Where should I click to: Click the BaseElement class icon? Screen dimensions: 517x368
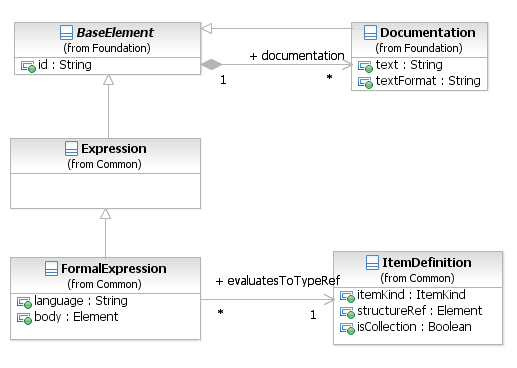pyautogui.click(x=66, y=33)
